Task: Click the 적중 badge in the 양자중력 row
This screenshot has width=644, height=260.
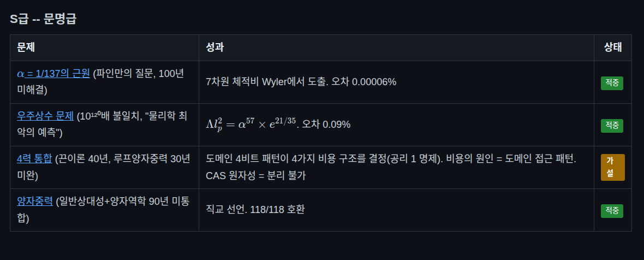Action: point(612,211)
